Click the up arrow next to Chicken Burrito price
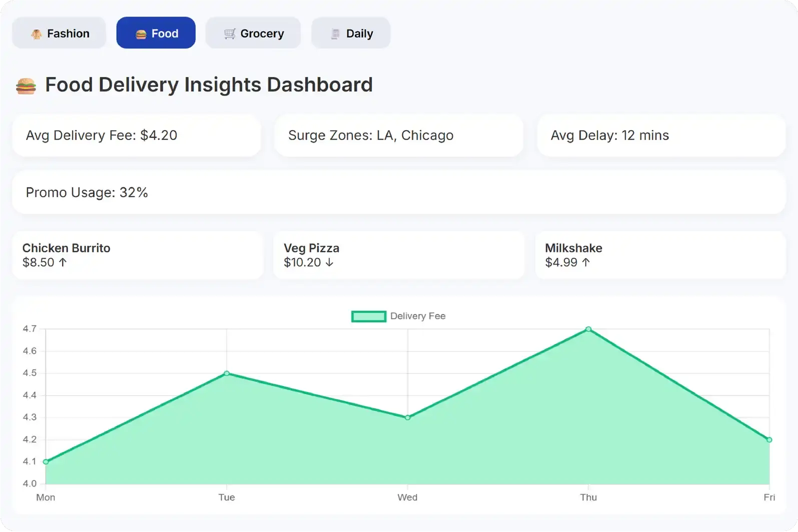The image size is (798, 532). coord(63,262)
